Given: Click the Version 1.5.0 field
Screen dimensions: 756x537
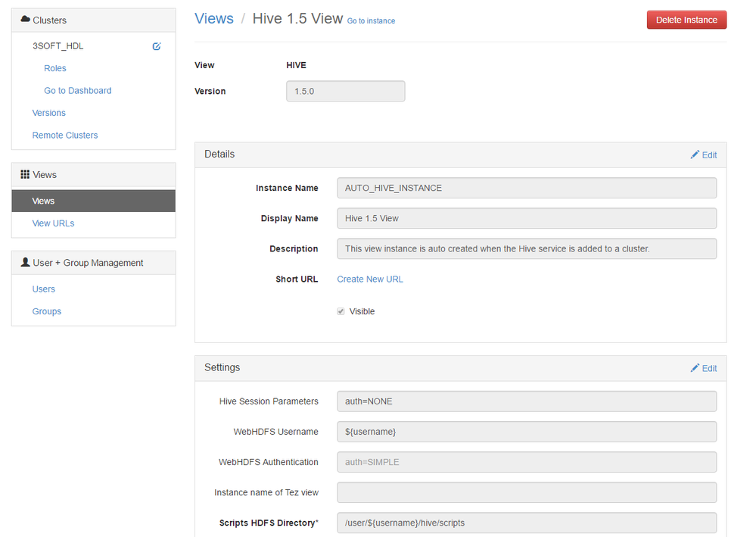Looking at the screenshot, I should [346, 91].
